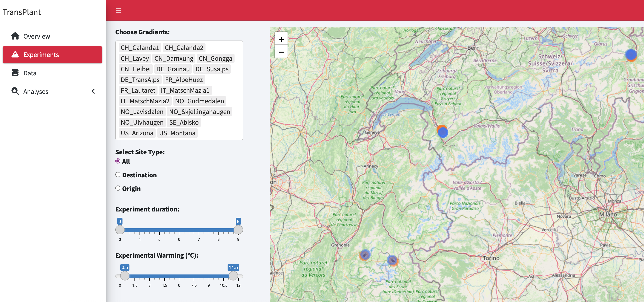
Task: Click the TransPlant app title
Action: (22, 12)
